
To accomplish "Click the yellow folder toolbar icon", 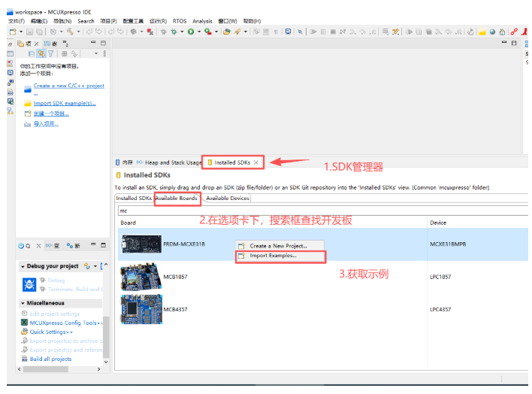I will coord(482,32).
